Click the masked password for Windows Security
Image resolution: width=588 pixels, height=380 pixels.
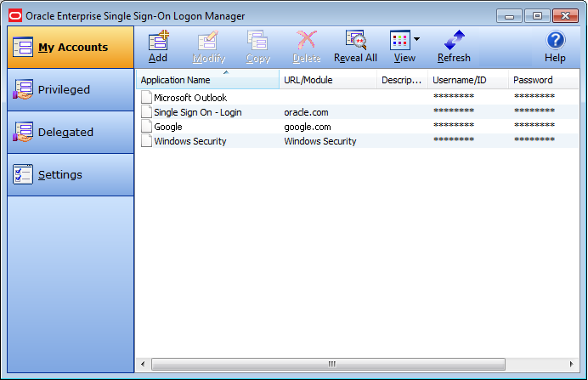click(x=534, y=139)
